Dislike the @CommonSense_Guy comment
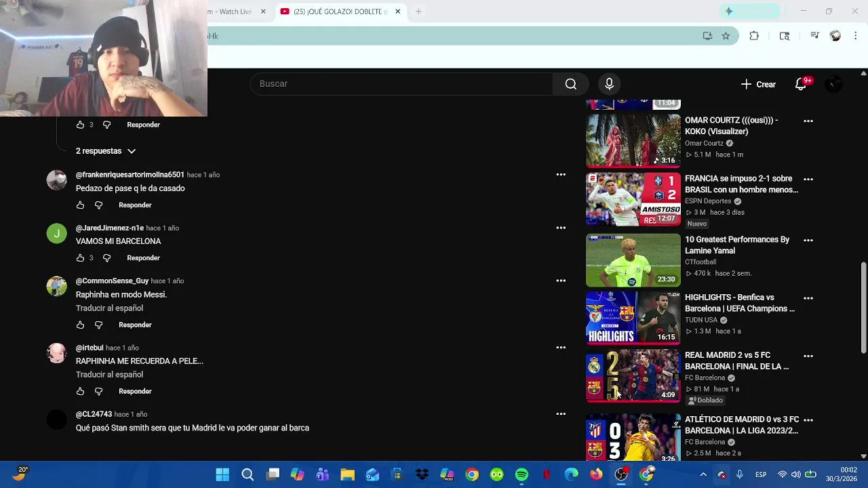Screen dimensions: 868x488 point(98,325)
